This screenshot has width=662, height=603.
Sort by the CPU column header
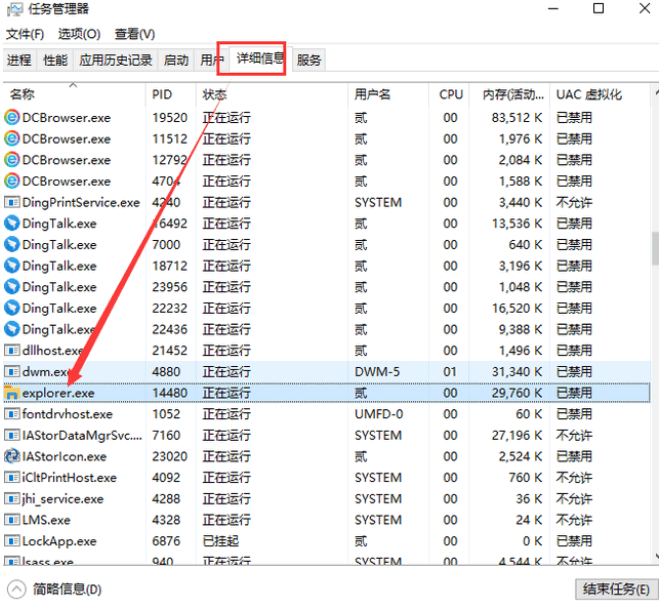tap(448, 94)
